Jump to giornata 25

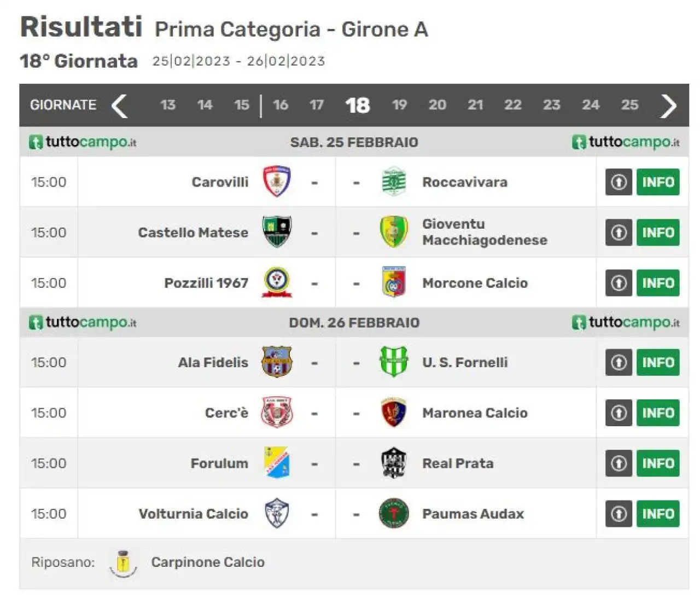click(629, 104)
